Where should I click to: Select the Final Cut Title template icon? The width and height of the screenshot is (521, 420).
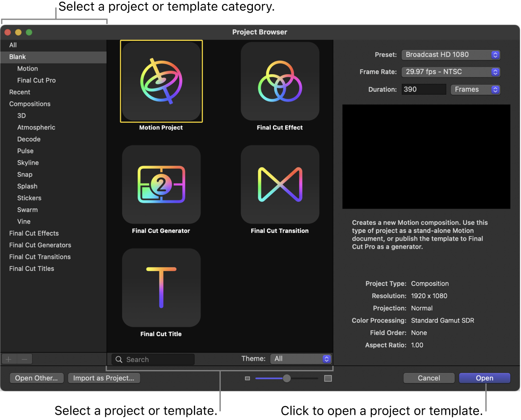161,288
